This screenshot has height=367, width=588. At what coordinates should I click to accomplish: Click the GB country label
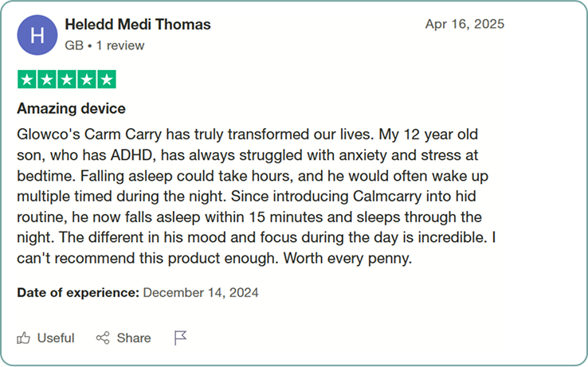pyautogui.click(x=74, y=45)
